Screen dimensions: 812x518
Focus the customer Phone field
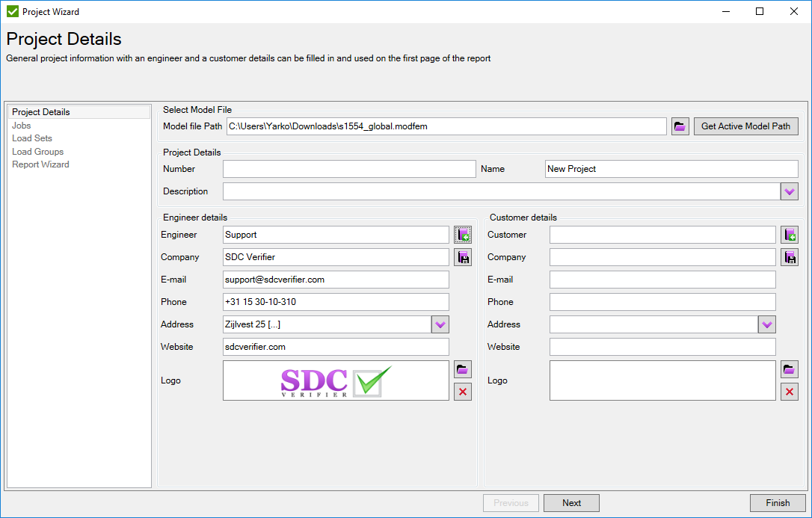tap(663, 302)
